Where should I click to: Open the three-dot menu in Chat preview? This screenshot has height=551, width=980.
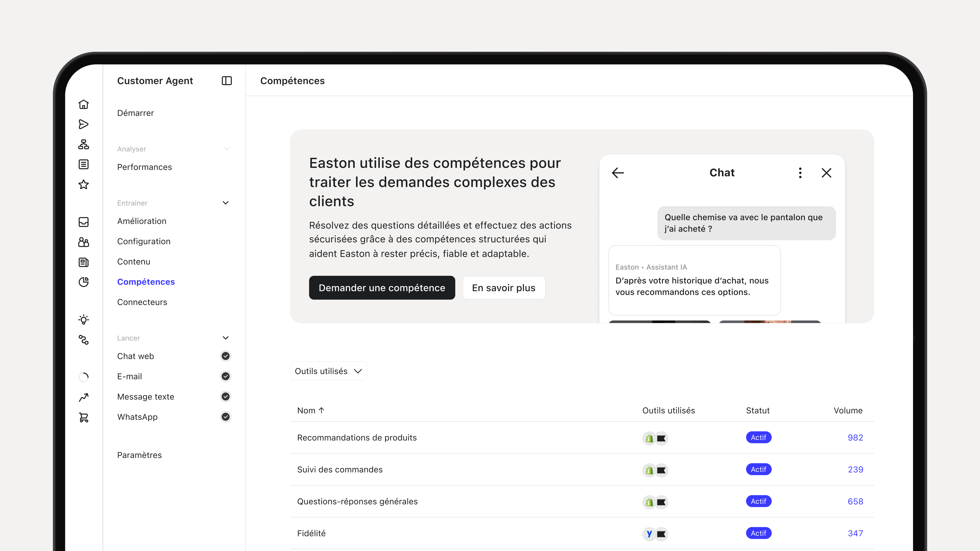(800, 173)
